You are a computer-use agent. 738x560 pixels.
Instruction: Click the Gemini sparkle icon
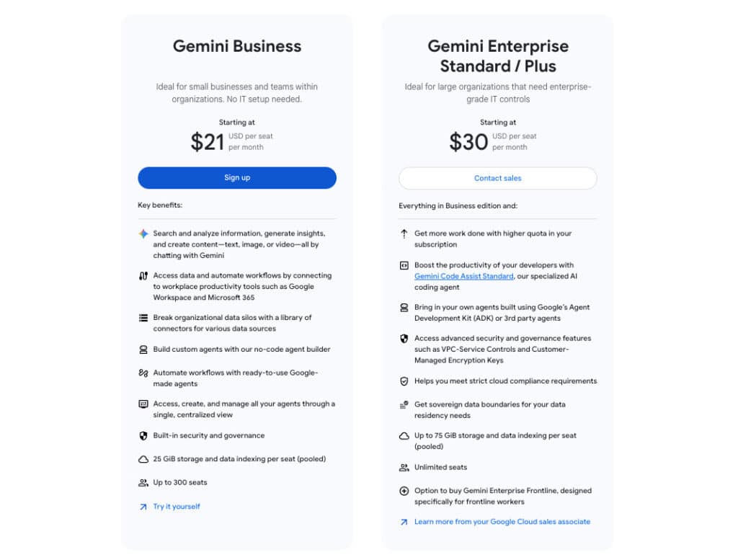pos(143,234)
